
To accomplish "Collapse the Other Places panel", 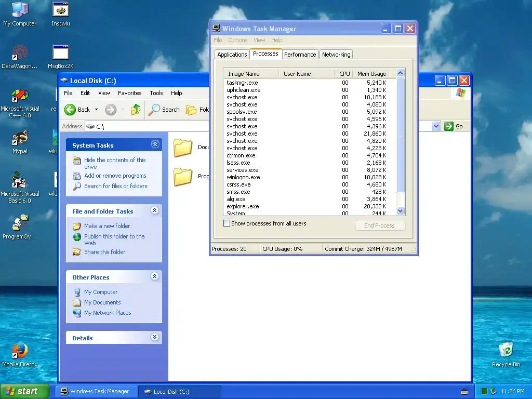I will click(155, 276).
